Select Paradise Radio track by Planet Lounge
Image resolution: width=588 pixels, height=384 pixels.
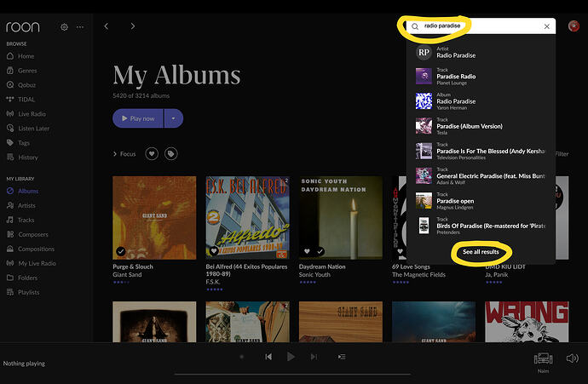click(481, 77)
